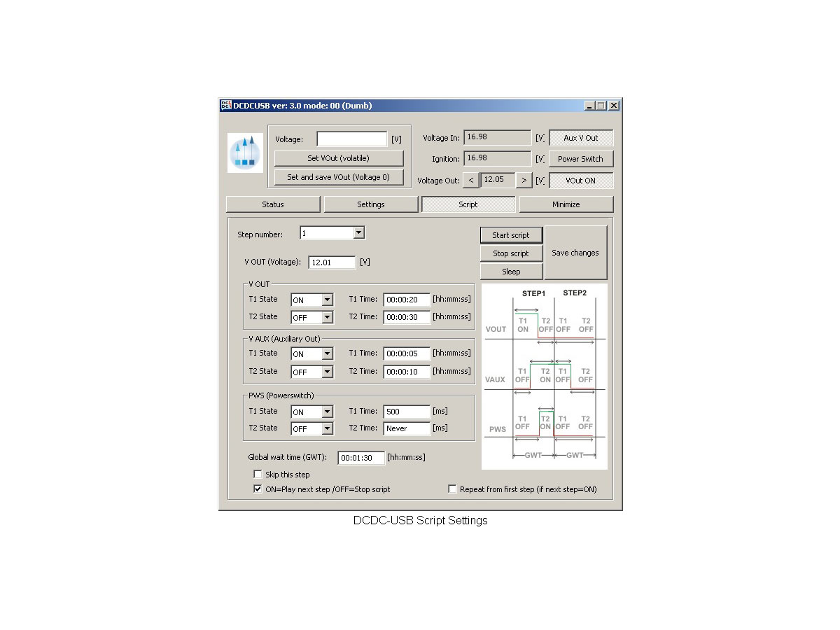Close the DCDCUSB window
This screenshot has width=840, height=630.
(x=614, y=106)
